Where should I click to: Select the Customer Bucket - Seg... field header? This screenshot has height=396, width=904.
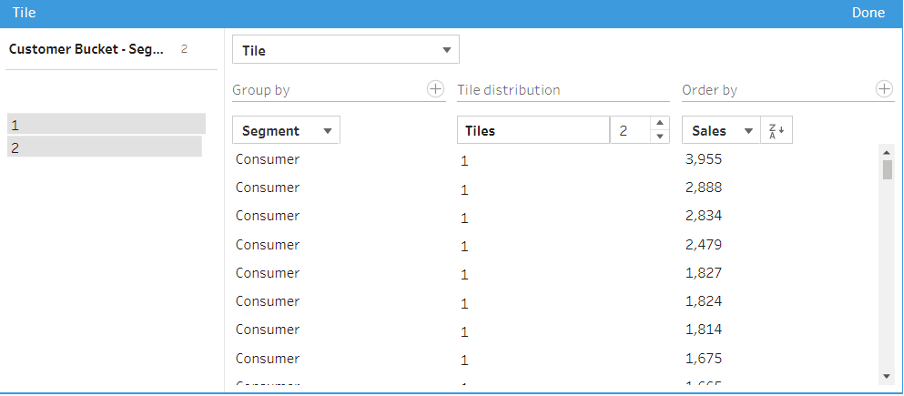pyautogui.click(x=86, y=50)
